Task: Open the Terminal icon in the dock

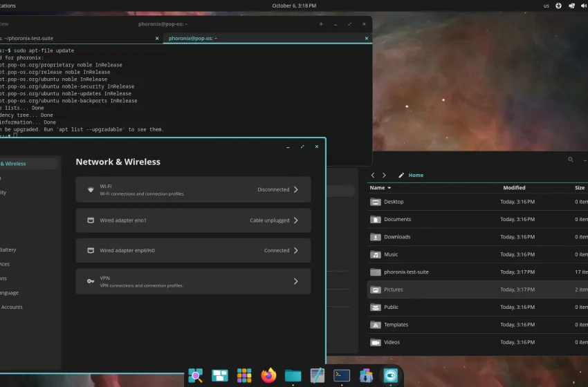Action: 342,375
